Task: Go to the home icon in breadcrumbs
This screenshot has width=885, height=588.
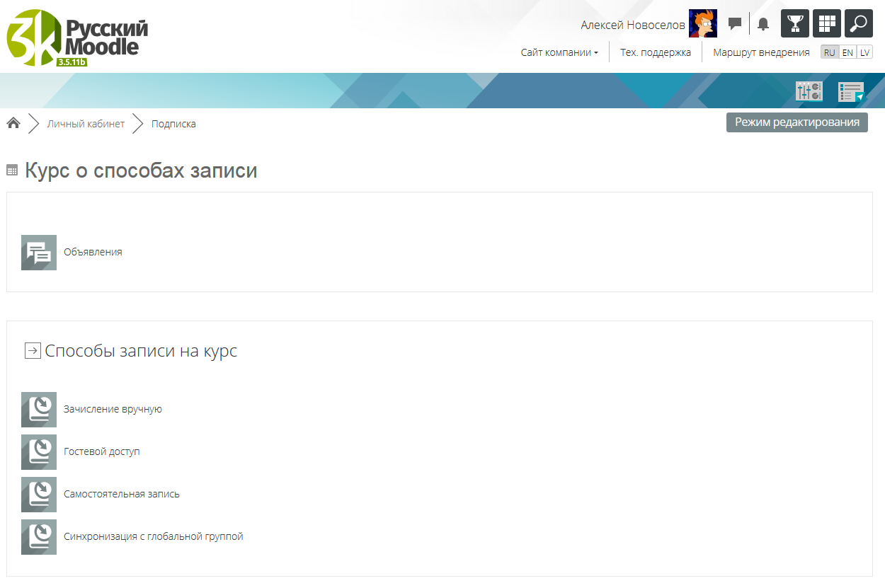Action: tap(13, 124)
